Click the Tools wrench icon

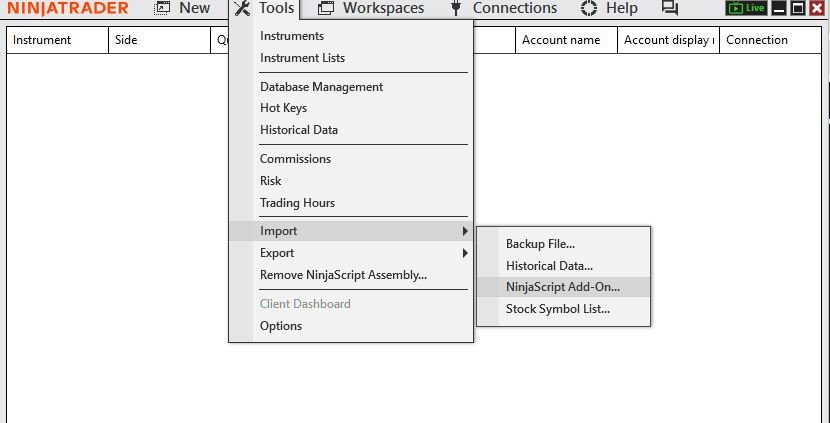tap(242, 8)
